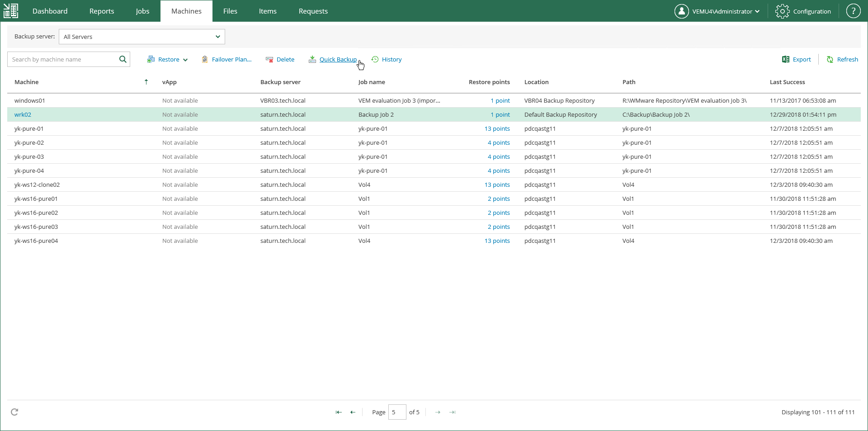Click the last page arrow
Screen dimensions: 868x431
click(453, 412)
